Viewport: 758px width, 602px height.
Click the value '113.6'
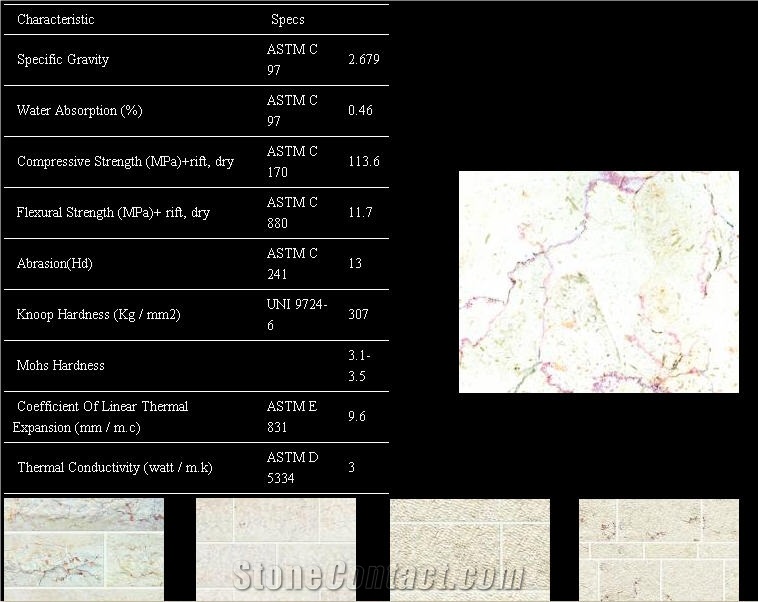364,161
